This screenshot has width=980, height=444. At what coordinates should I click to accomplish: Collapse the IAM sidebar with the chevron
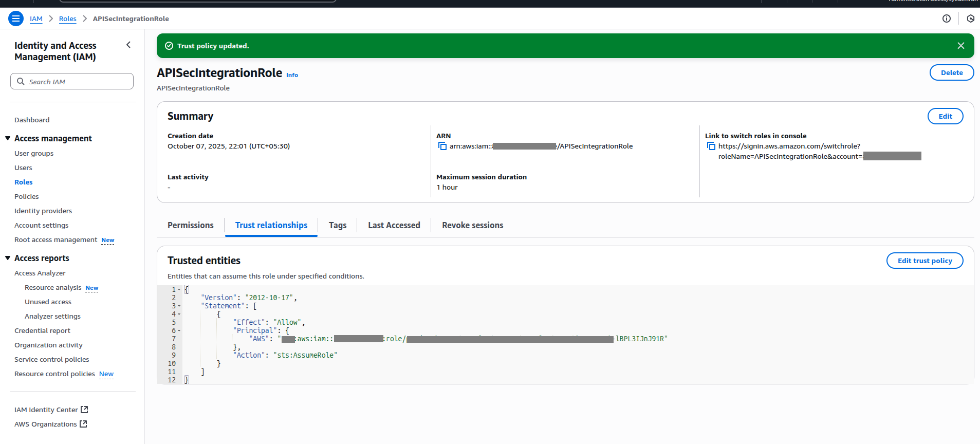[128, 45]
